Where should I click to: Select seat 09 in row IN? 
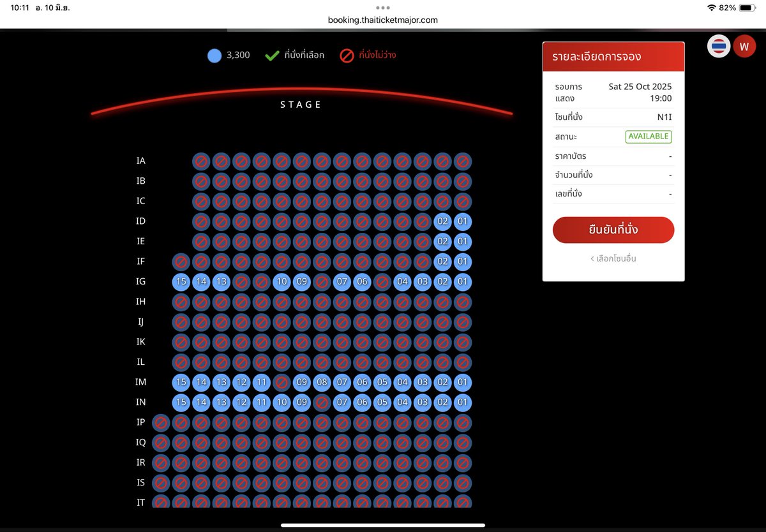click(301, 403)
